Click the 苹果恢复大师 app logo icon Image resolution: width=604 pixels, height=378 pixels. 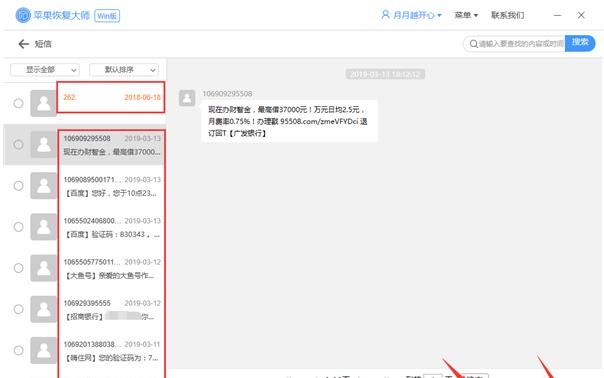click(x=23, y=15)
